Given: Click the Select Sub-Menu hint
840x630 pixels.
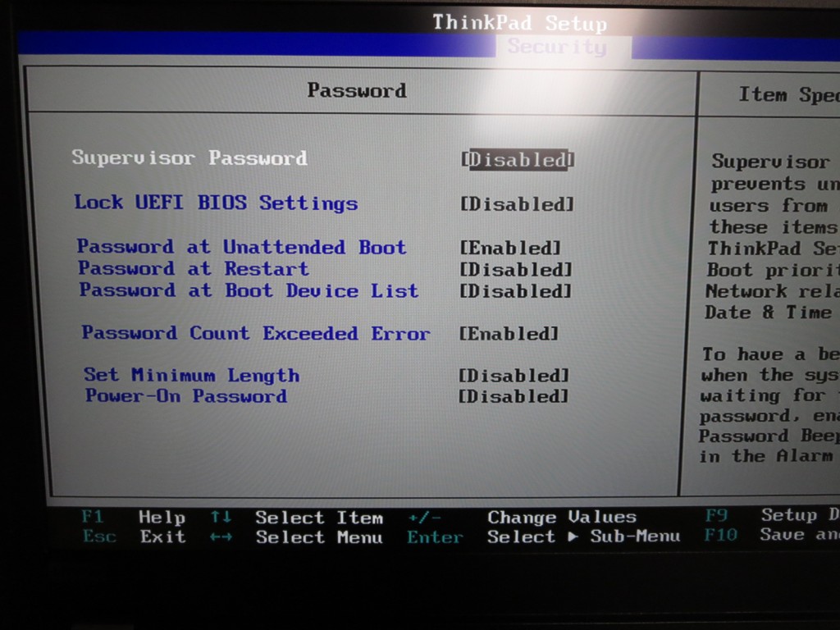Looking at the screenshot, I should pos(583,536).
